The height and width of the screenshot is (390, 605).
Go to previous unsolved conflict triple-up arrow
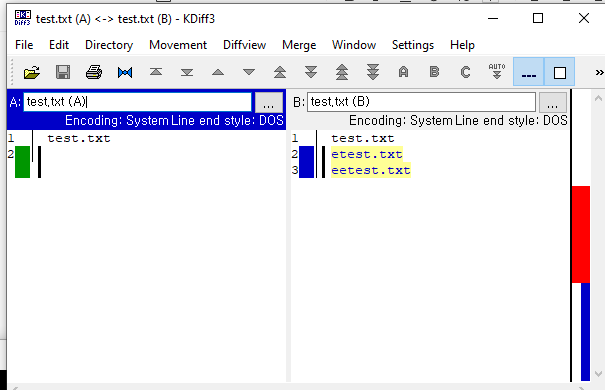pyautogui.click(x=342, y=72)
